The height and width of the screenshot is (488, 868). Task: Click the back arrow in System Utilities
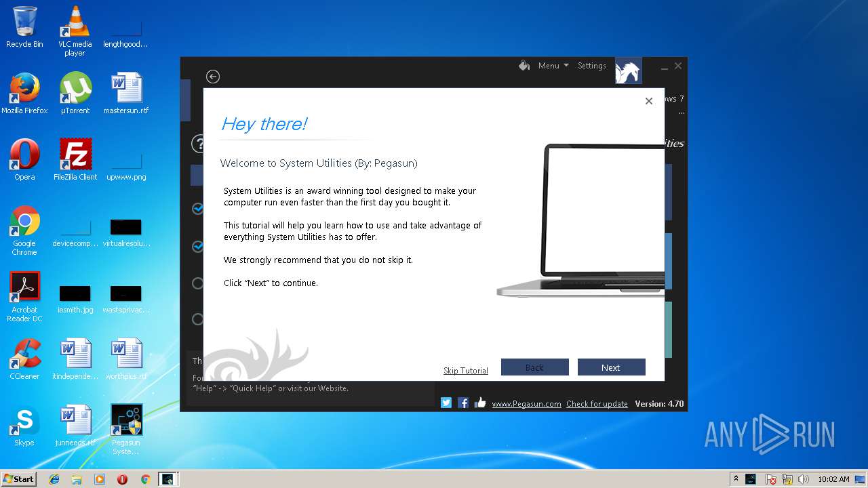pos(213,77)
